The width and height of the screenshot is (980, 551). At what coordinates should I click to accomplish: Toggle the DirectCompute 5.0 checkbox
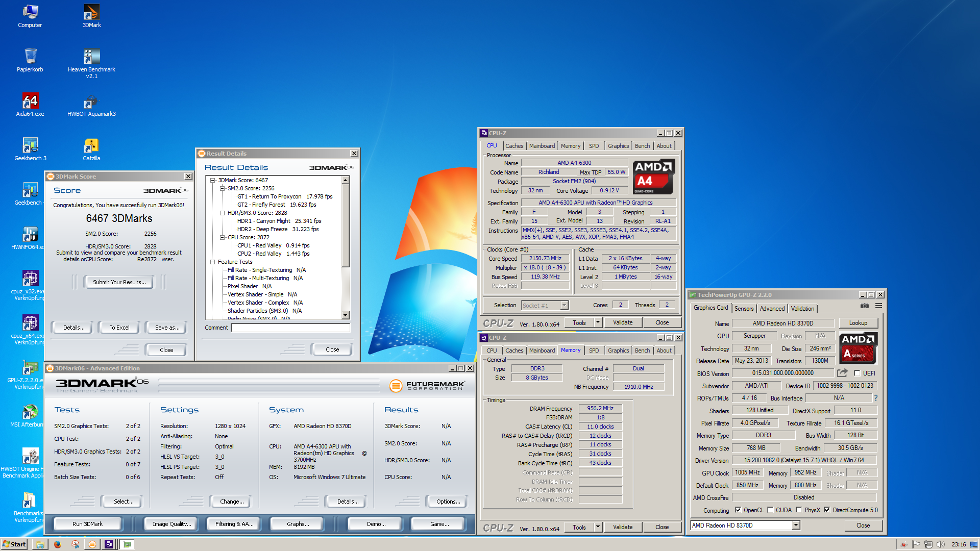pos(827,510)
